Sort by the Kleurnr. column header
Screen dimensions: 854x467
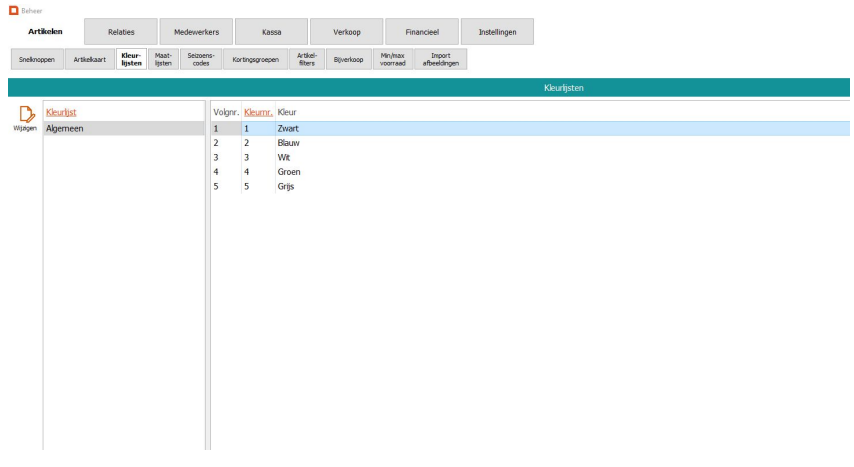257,112
